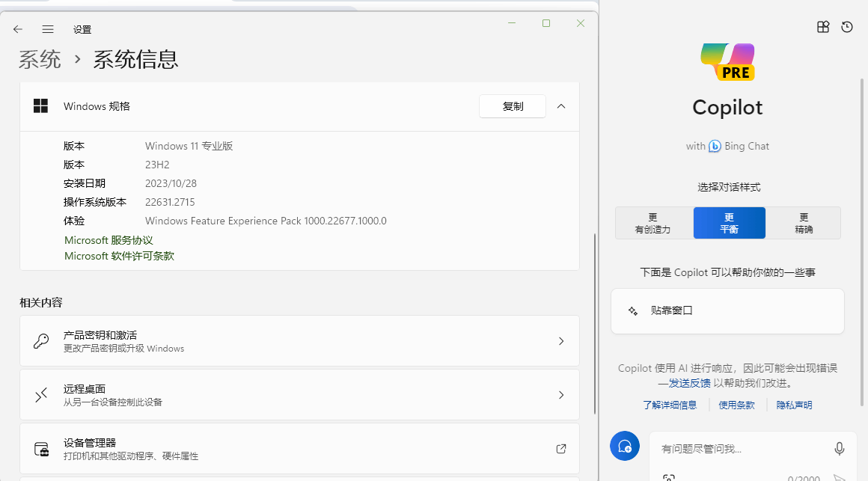Click the 打印机和其他驱动程序、硬件属性 description
This screenshot has width=868, height=481.
coord(131,456)
